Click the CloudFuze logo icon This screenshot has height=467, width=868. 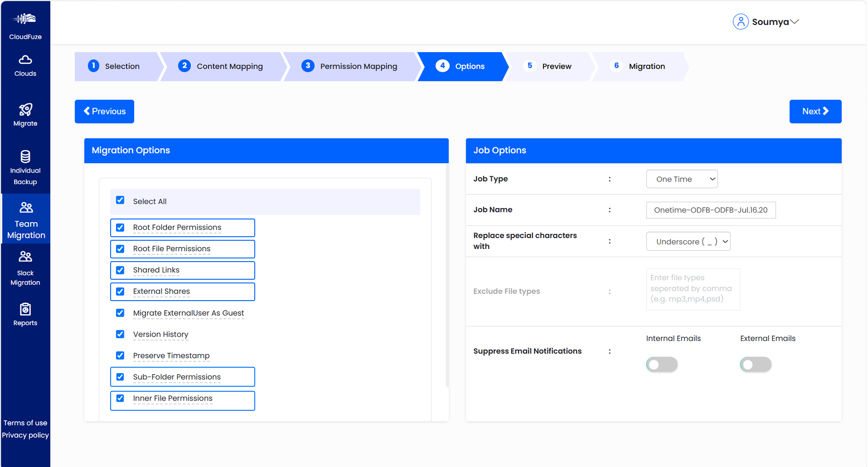[24, 19]
